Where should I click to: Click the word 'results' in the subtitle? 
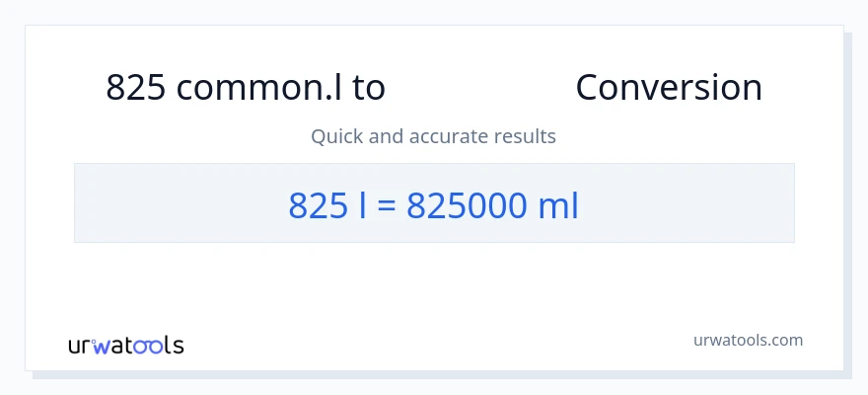[x=526, y=136]
